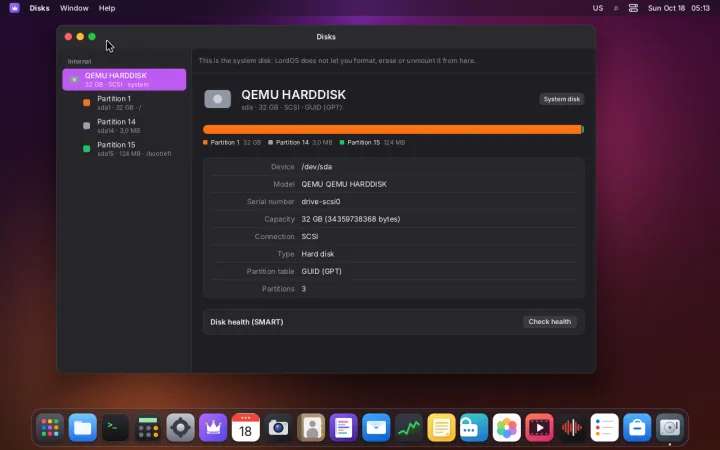The height and width of the screenshot is (450, 720).
Task: Close the Disks window with red button
Action: [x=68, y=37]
